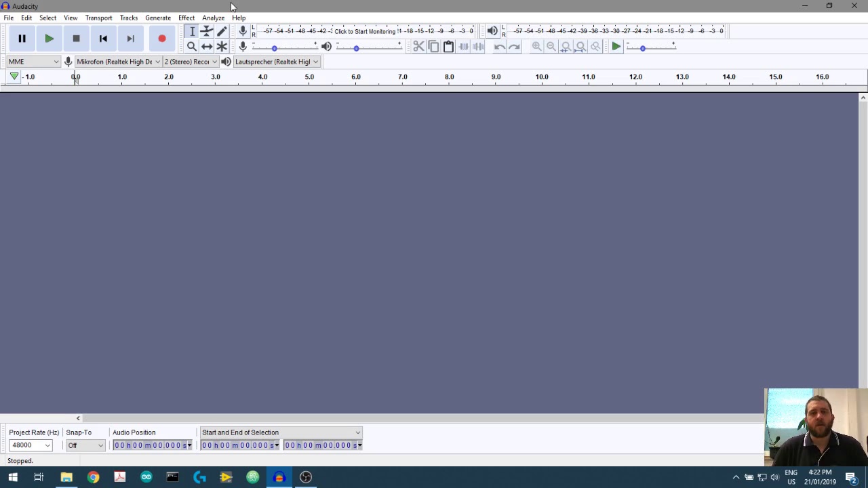Select the Time Shift tool
This screenshot has width=868, height=488.
tap(207, 46)
